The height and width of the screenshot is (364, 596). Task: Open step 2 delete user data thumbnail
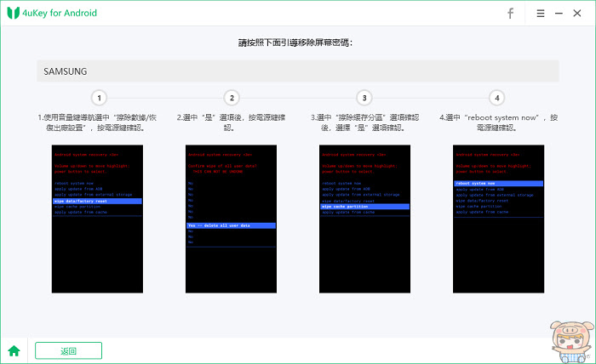[x=231, y=219]
